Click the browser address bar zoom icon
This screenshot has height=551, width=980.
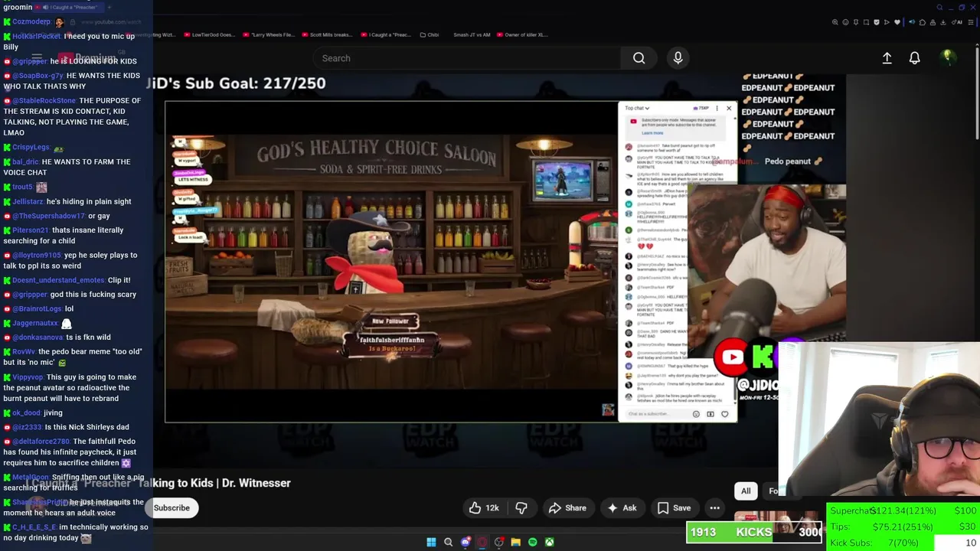(x=836, y=22)
